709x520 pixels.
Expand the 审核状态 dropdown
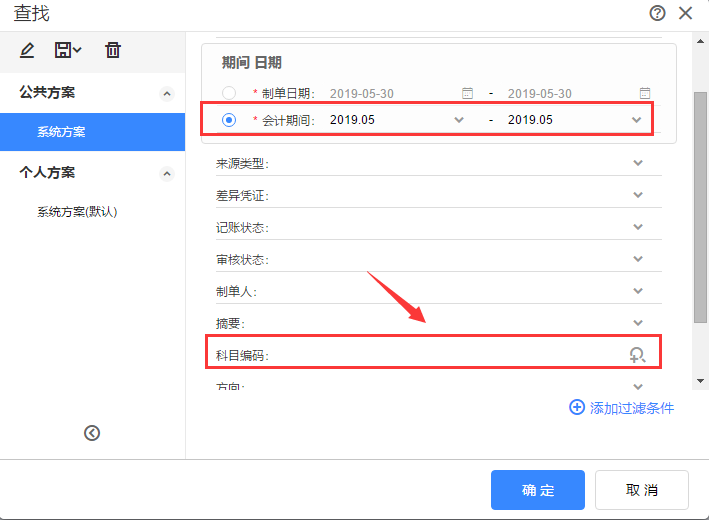pos(638,259)
